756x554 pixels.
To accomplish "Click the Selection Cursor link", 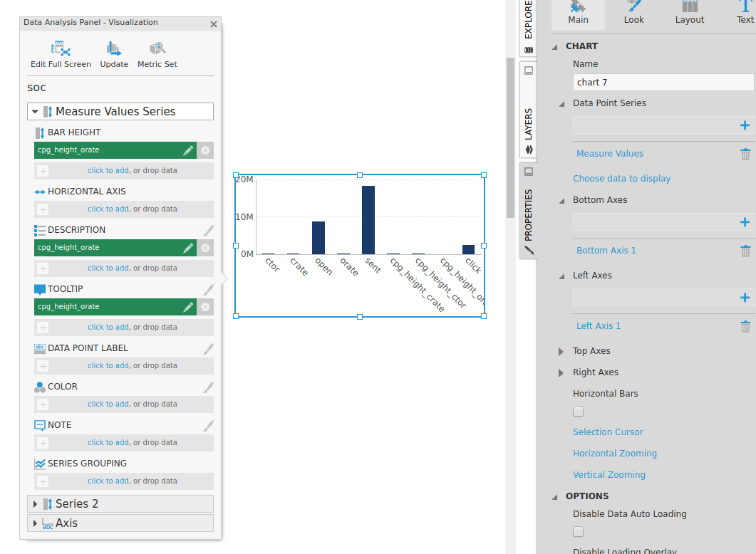I will coord(608,432).
